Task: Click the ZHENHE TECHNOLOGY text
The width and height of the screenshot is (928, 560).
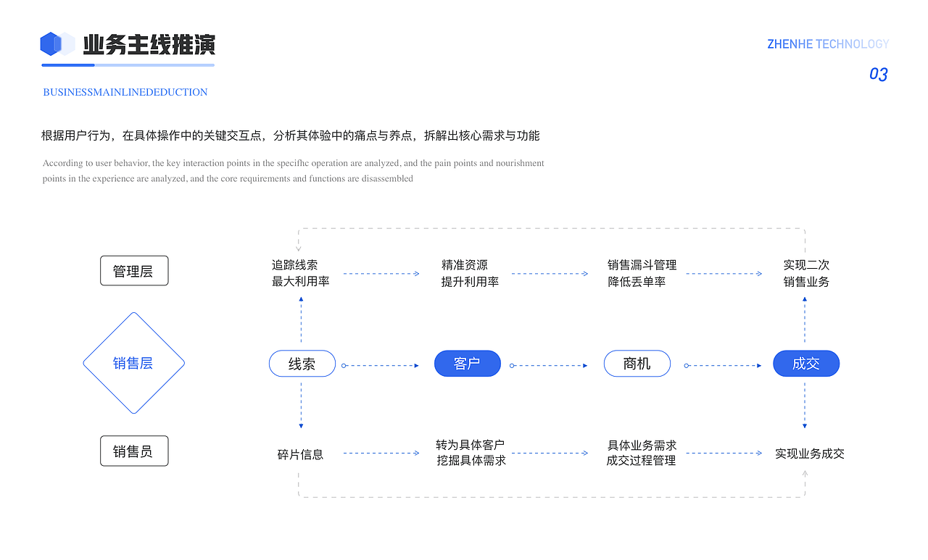Action: pyautogui.click(x=828, y=43)
